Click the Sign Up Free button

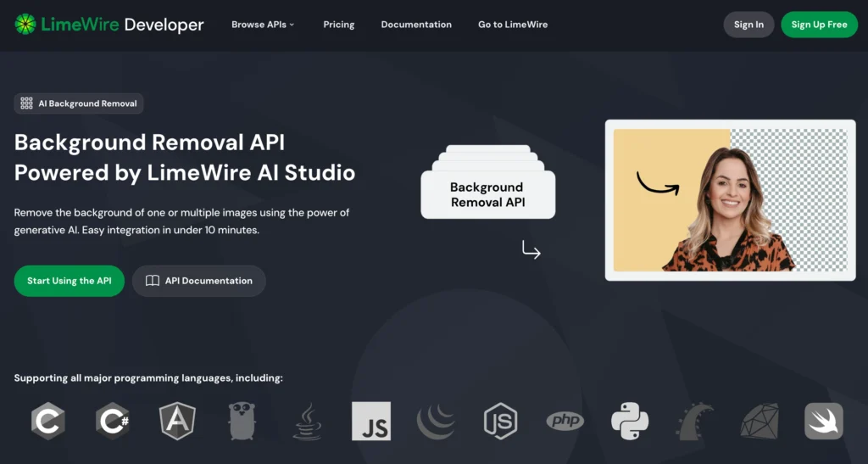[819, 25]
